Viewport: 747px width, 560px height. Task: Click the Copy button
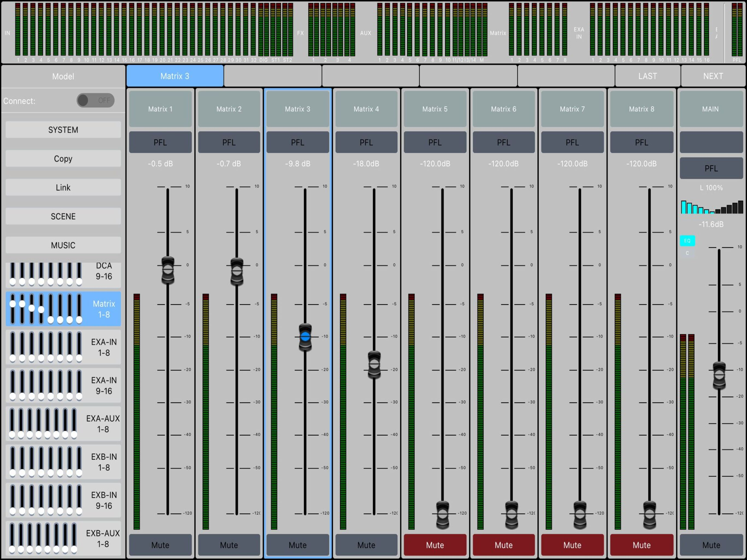tap(63, 158)
